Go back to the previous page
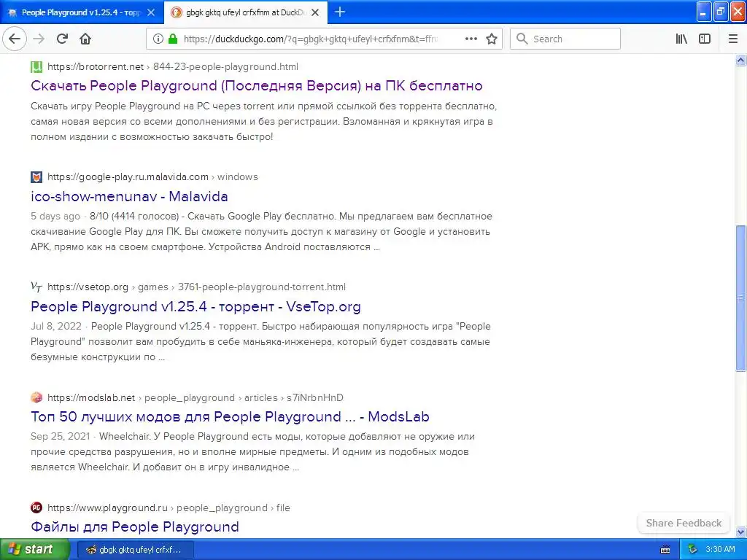 [x=15, y=39]
